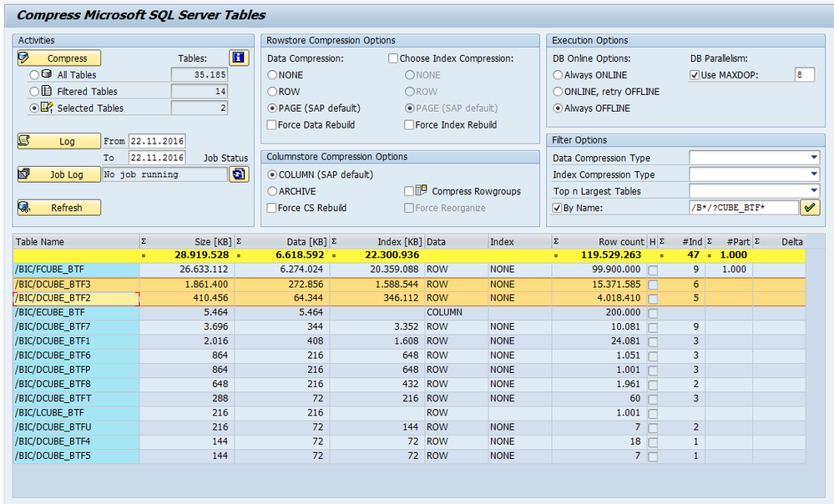The image size is (834, 504).
Task: Toggle the By Name filter checkbox
Action: (558, 208)
